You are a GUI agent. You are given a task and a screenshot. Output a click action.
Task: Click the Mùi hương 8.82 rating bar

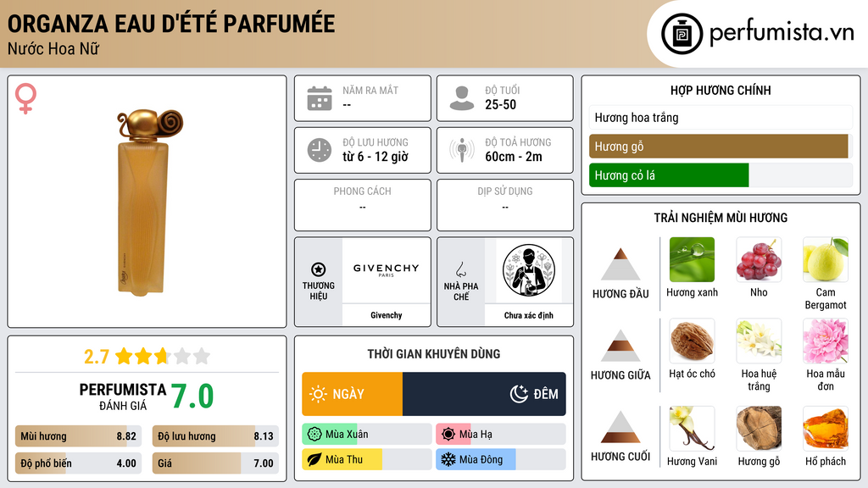click(78, 436)
